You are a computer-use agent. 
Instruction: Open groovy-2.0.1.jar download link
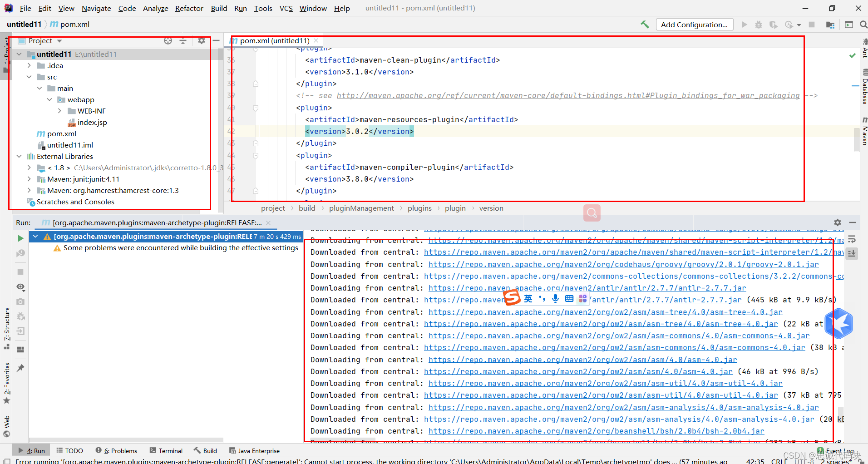click(x=623, y=264)
